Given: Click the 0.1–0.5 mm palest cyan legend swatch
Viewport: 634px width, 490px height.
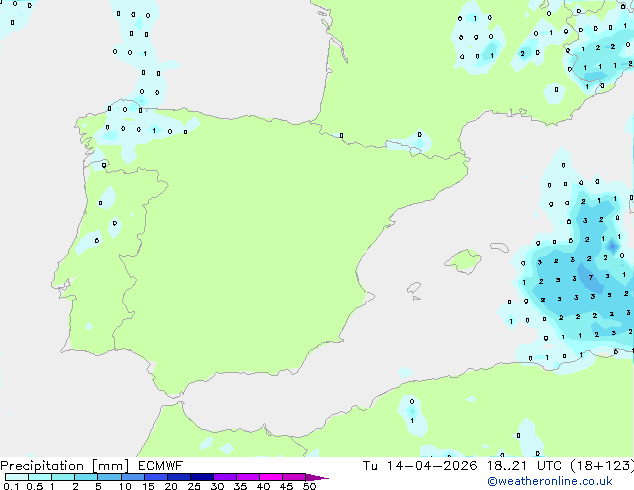Looking at the screenshot, I should tap(17, 477).
